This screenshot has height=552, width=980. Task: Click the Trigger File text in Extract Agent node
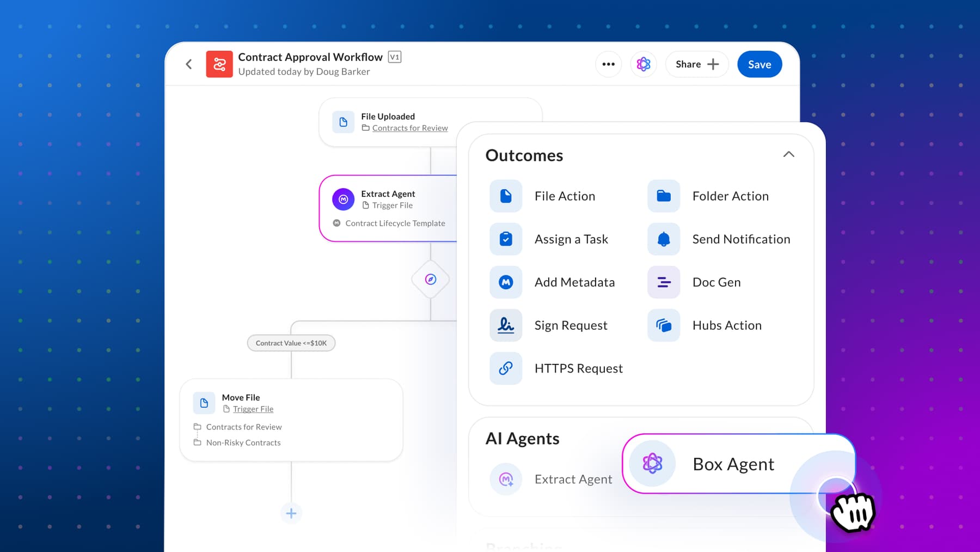click(393, 205)
